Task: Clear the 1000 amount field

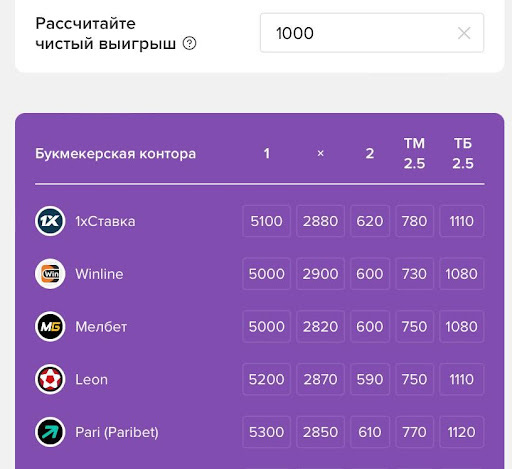Action: 464,33
